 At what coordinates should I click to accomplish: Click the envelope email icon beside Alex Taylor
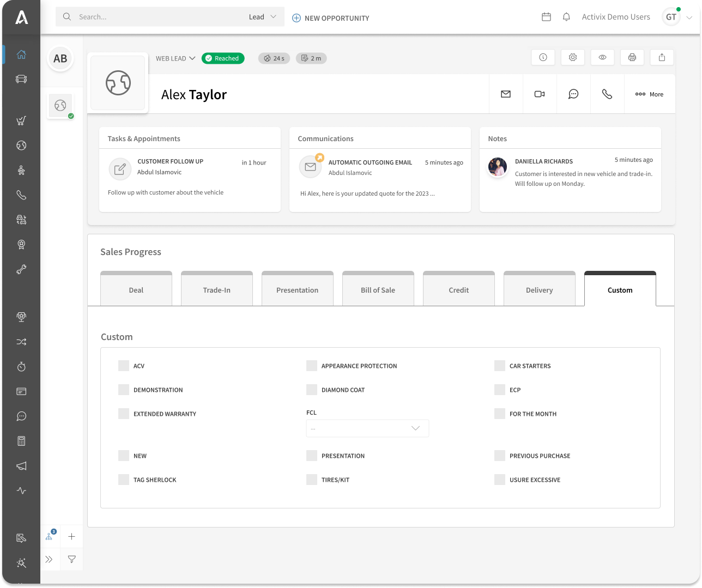click(x=506, y=94)
